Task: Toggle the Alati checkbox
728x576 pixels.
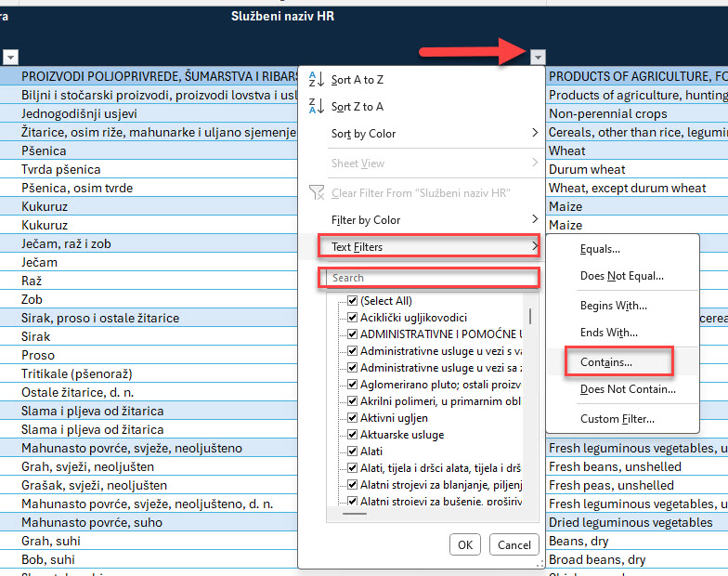Action: pos(353,452)
